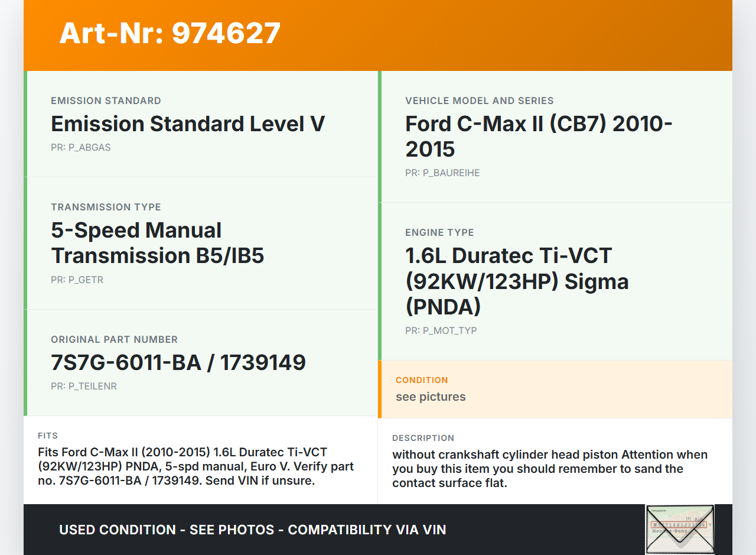Select the "PR: P_ABGAS" code text
Image resolution: width=756 pixels, height=555 pixels.
pos(81,148)
